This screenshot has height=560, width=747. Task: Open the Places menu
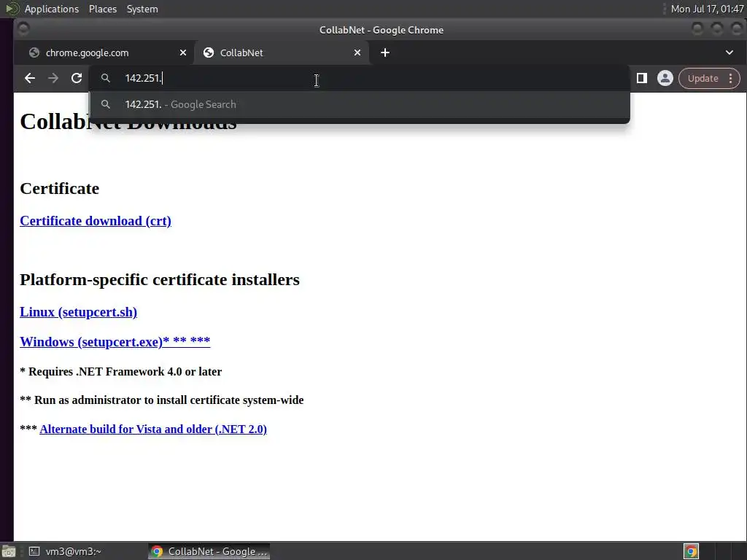click(103, 9)
